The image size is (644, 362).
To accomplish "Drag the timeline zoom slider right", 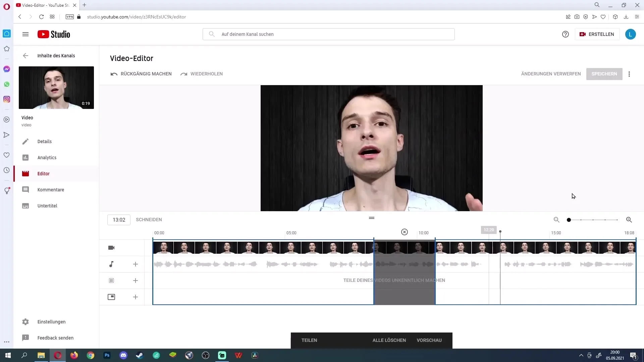I will coord(569,220).
